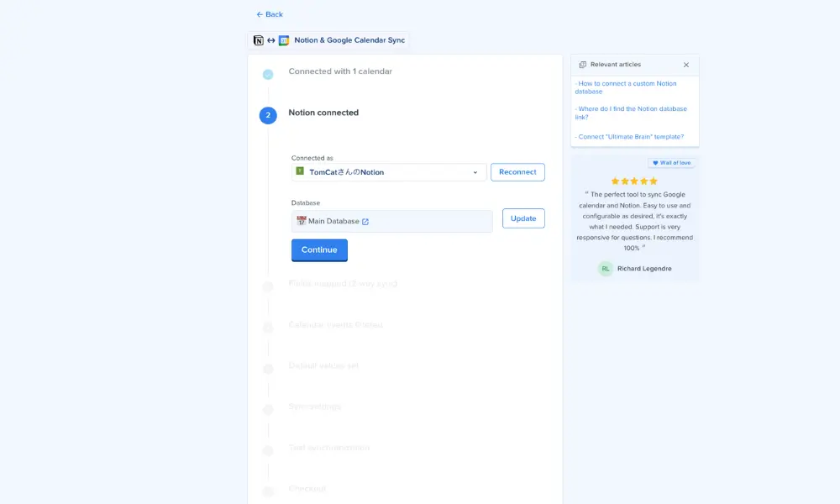Open Where do I find the Notion database link
The image size is (840, 504).
631,113
